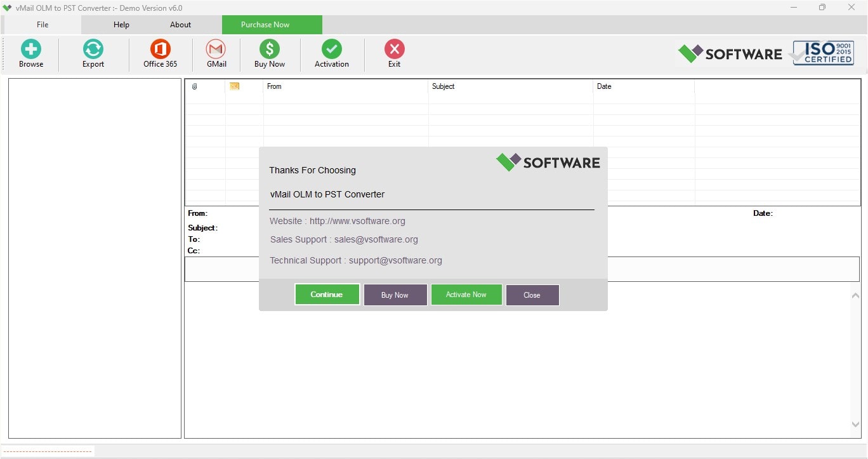Click the Buy Now dollar icon

click(x=270, y=49)
